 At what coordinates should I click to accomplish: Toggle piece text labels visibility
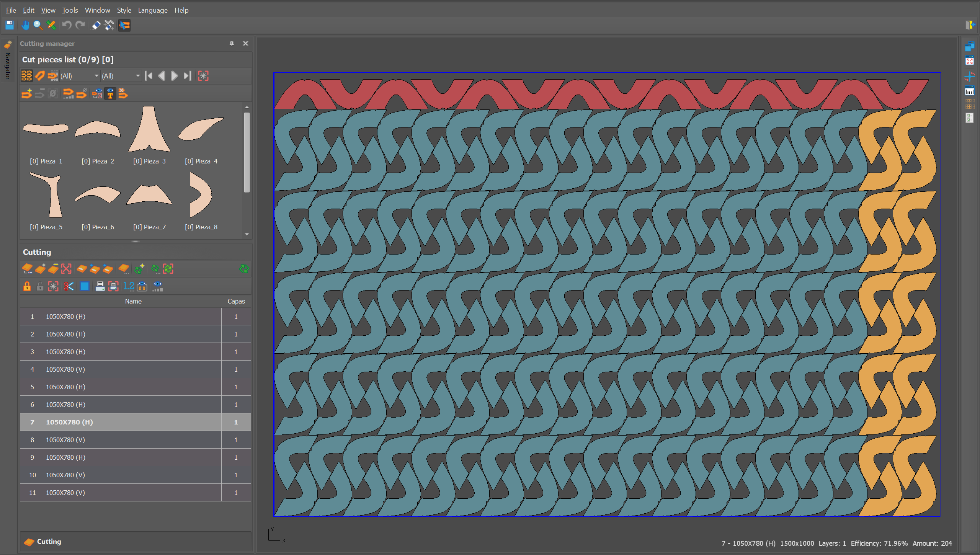(110, 93)
